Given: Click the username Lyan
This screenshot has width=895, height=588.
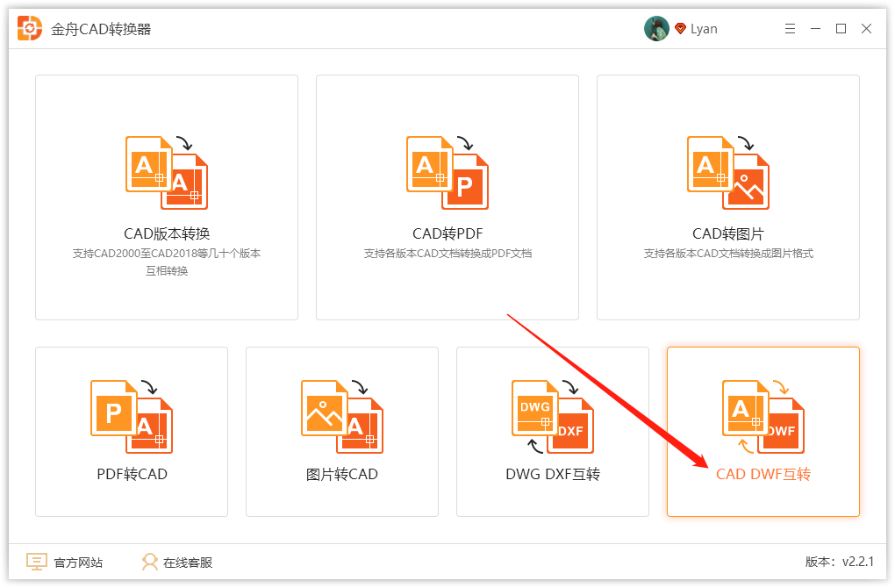Looking at the screenshot, I should 704,29.
